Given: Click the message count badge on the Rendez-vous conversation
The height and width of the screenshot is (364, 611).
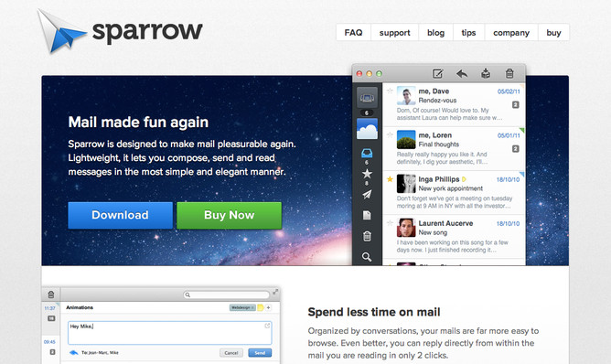Looking at the screenshot, I should click(x=515, y=105).
